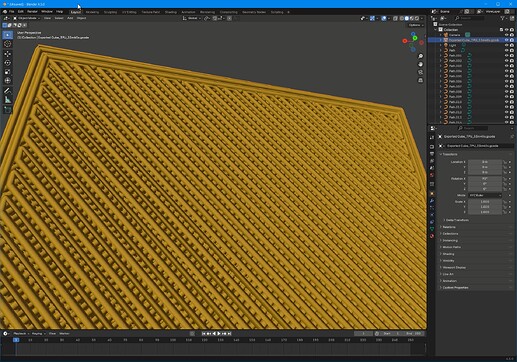The width and height of the screenshot is (517, 362).
Task: Click the viewport pan hand icon
Action: coord(420,64)
